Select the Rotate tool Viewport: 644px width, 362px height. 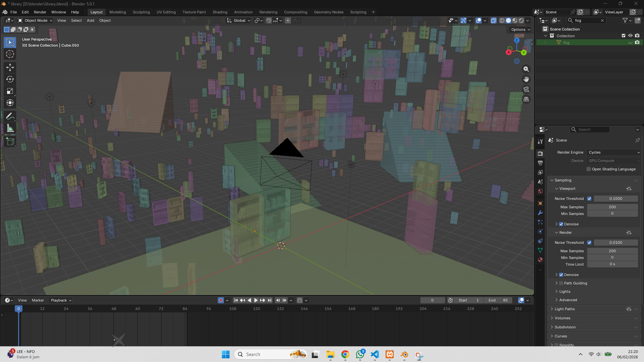[x=10, y=79]
